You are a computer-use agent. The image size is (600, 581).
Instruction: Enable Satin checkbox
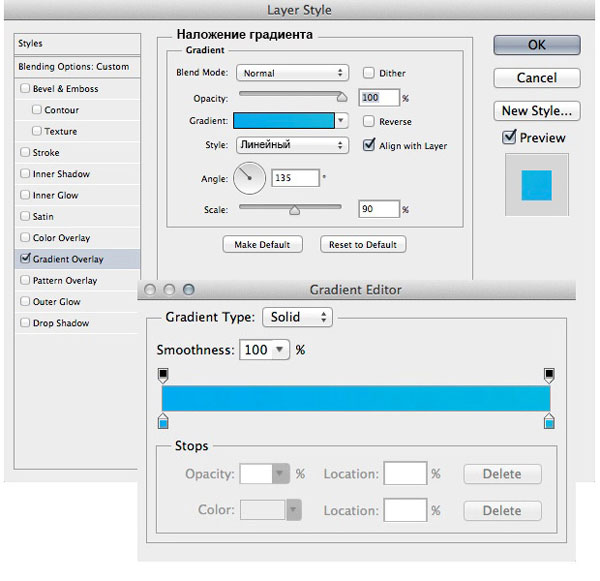pos(25,216)
